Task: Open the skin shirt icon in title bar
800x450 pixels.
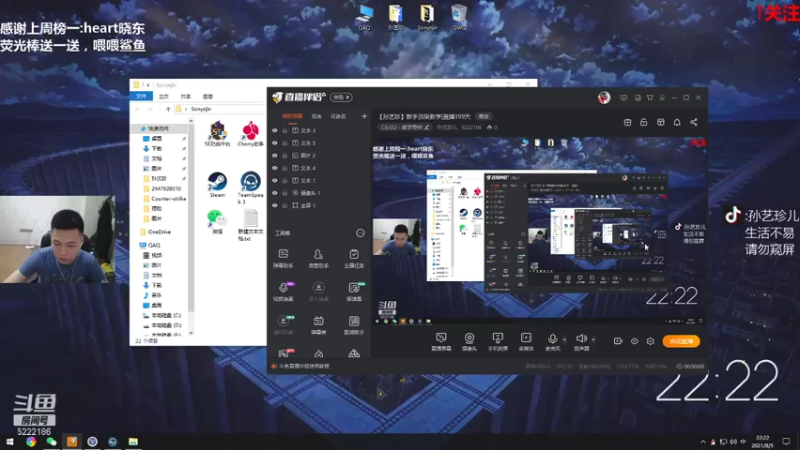Action: coord(650,97)
